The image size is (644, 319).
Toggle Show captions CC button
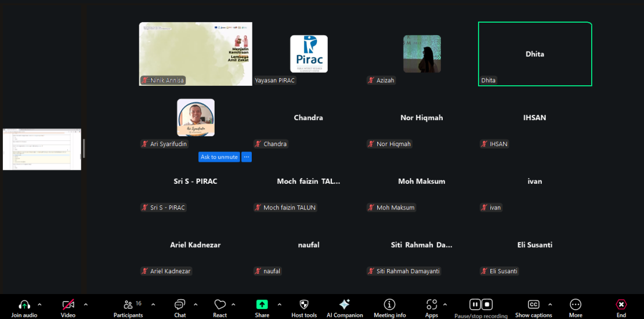click(x=533, y=304)
